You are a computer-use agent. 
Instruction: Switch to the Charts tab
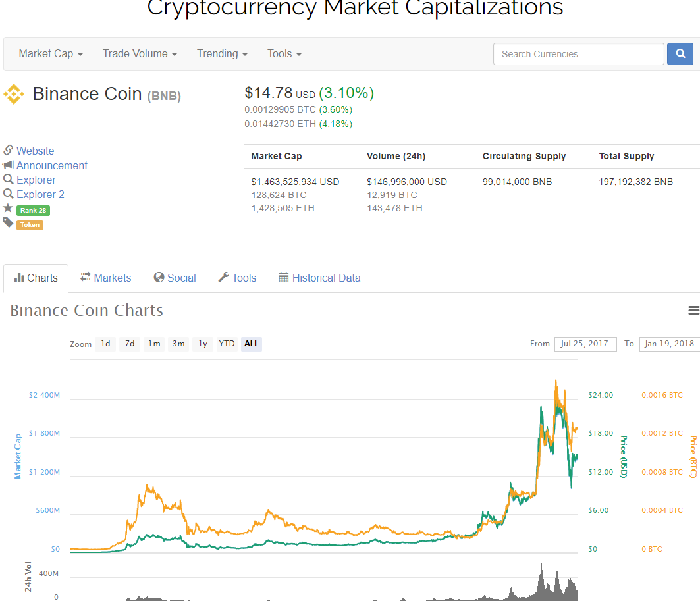36,278
